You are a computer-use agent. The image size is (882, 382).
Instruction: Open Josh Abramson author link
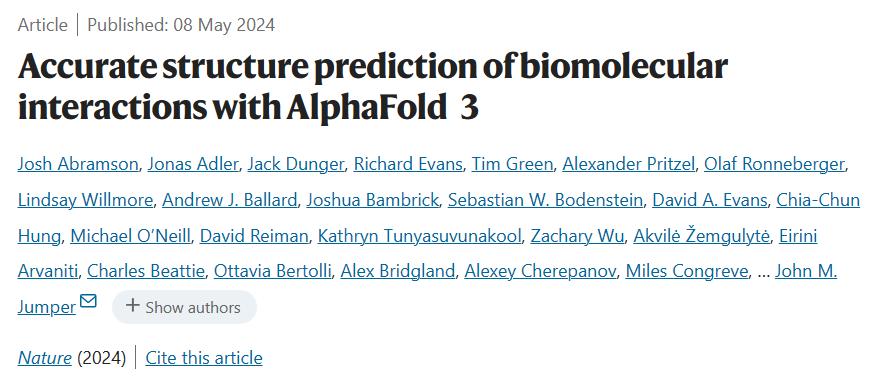pos(78,164)
